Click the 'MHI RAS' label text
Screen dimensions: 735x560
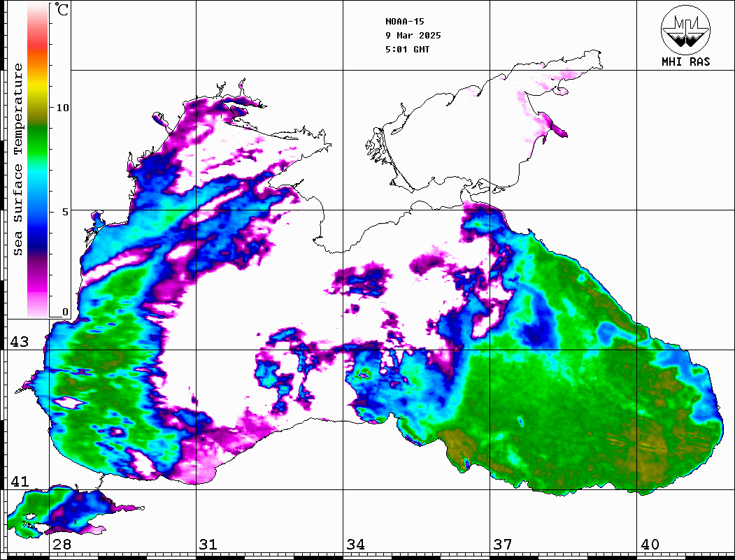[x=686, y=62]
